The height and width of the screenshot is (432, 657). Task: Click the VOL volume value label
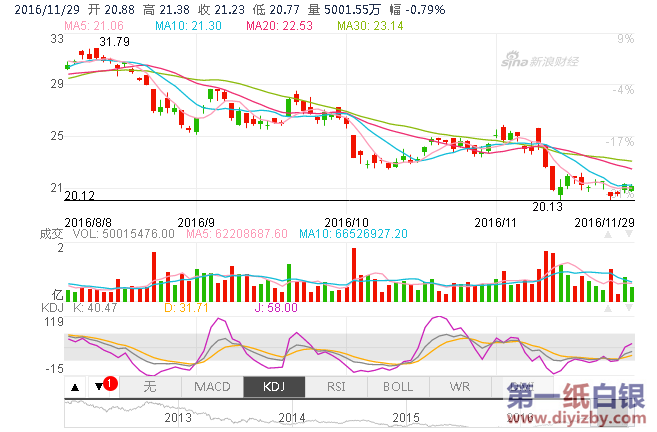(126, 233)
